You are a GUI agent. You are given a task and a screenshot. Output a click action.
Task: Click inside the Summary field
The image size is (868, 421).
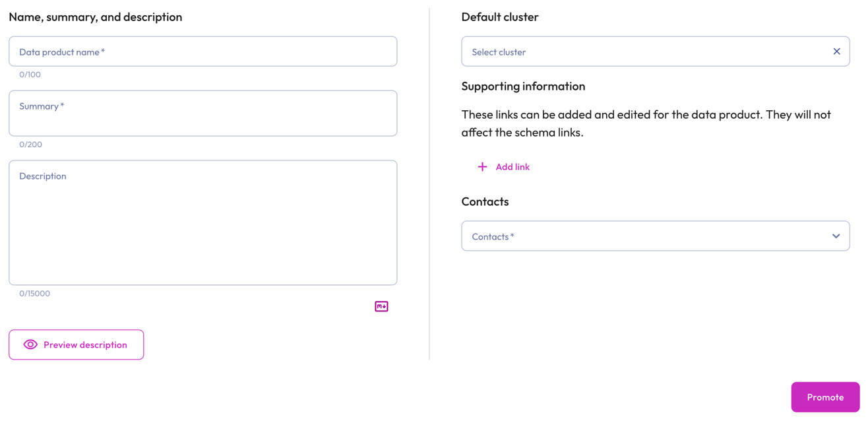point(202,113)
